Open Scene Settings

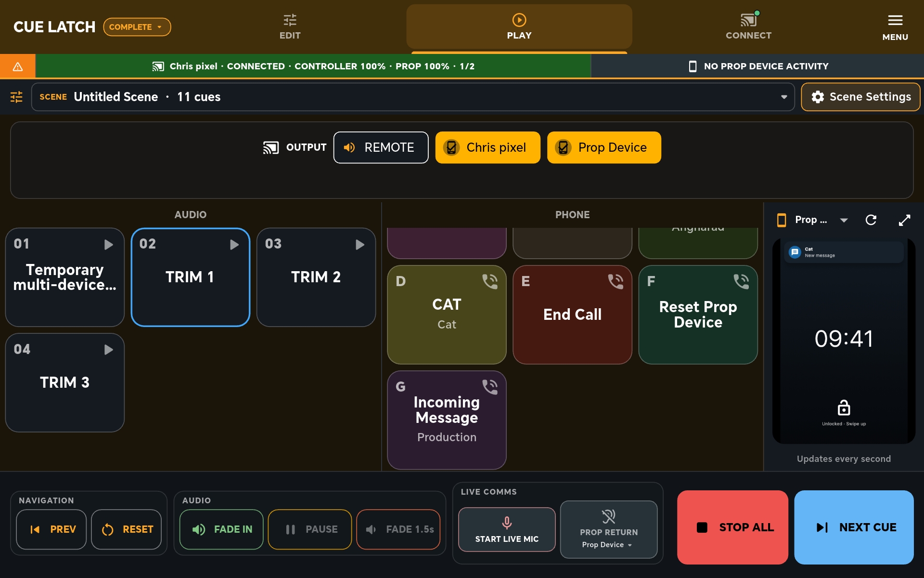(860, 97)
